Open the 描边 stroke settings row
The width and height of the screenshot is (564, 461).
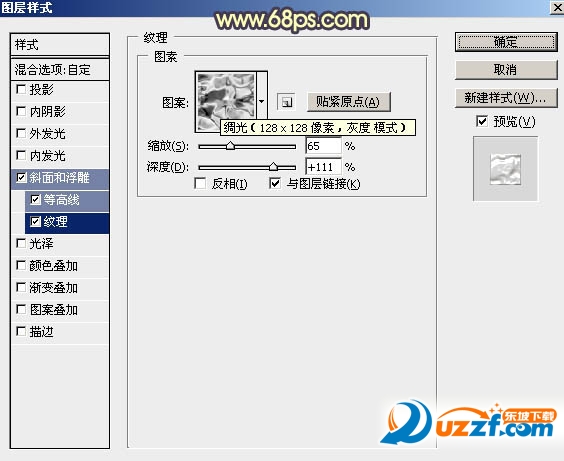[60, 332]
